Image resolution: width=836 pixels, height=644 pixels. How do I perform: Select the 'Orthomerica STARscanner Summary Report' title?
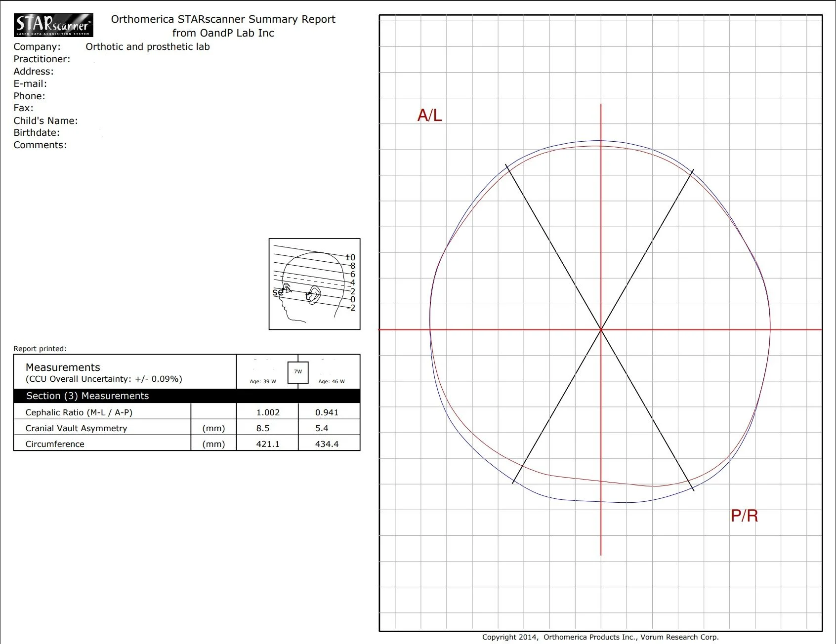point(223,19)
